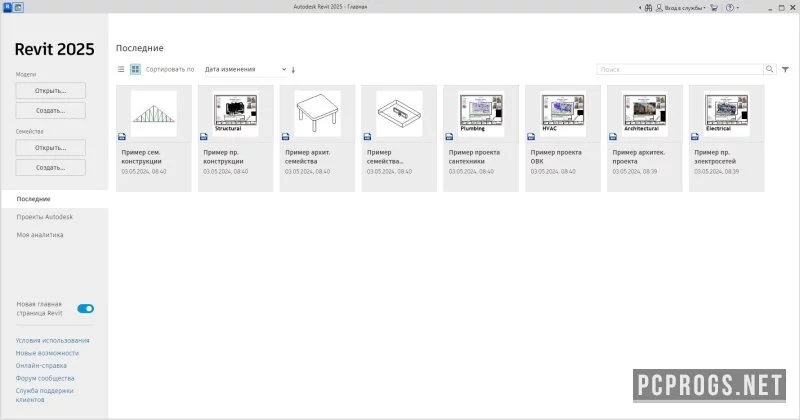This screenshot has width=800, height=420.
Task: Open the 'Новые возможности' link
Action: coord(47,353)
